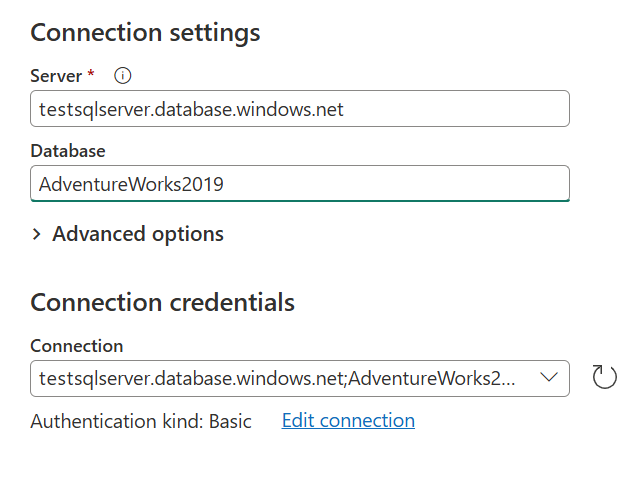Click the truncated ellipsis in Connection box

click(509, 379)
